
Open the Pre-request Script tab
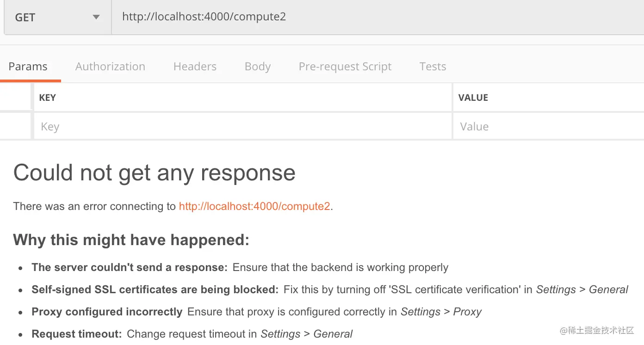[x=345, y=67]
